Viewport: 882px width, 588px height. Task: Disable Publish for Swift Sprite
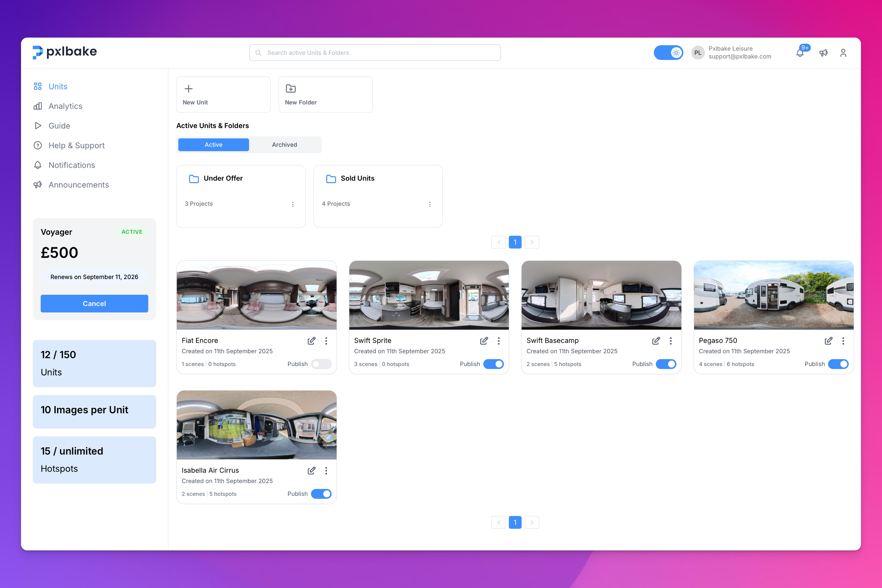coord(494,364)
